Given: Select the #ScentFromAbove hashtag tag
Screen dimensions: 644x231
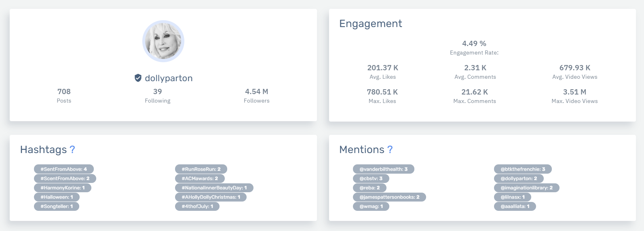Looking at the screenshot, I should [x=65, y=178].
